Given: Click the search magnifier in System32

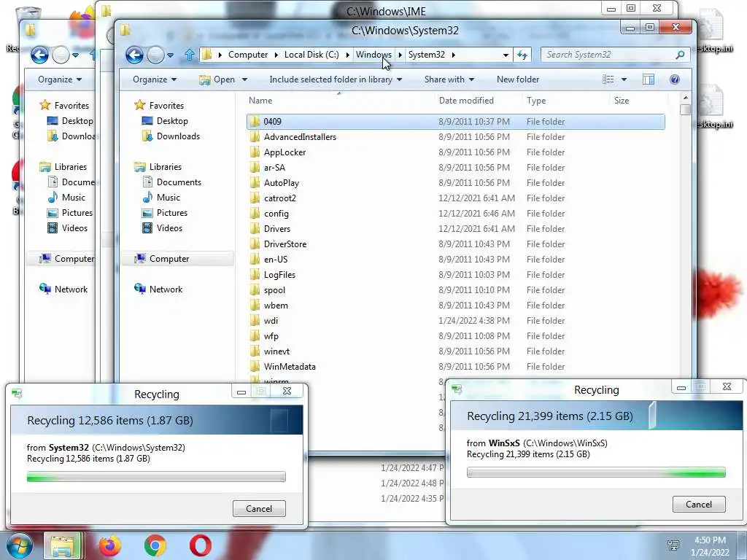Looking at the screenshot, I should pos(681,55).
